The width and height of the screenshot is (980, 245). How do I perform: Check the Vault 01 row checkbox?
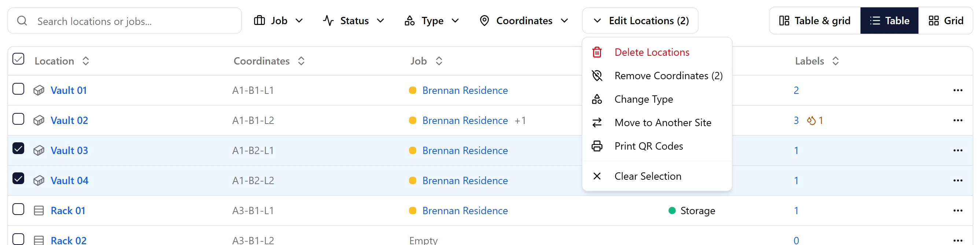coord(18,89)
